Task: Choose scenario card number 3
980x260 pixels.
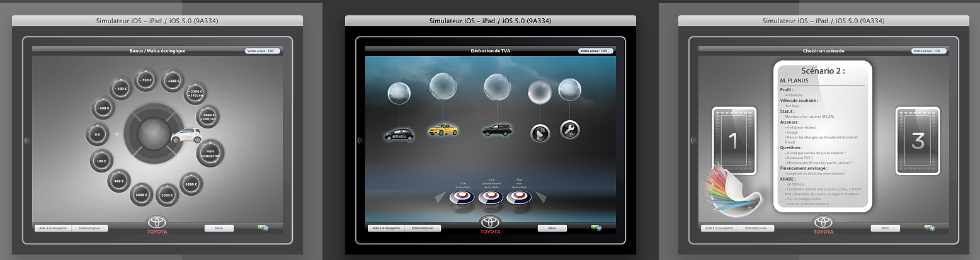Action: point(918,140)
